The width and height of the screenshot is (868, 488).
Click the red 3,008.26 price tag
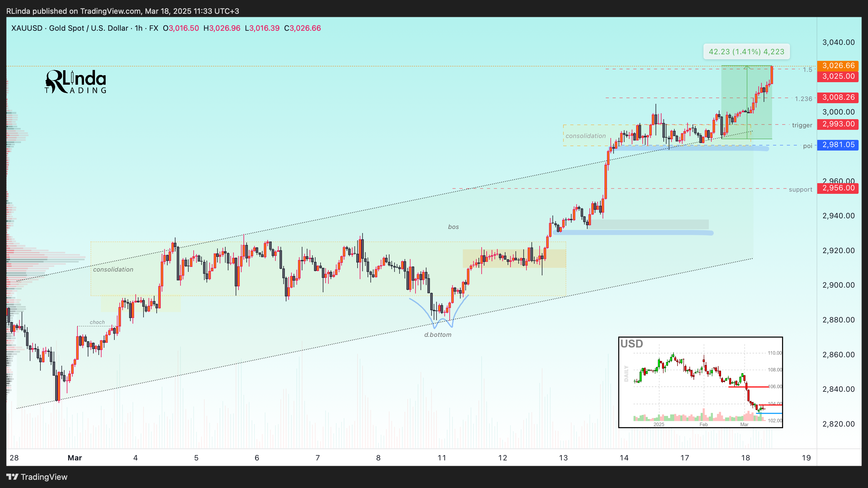pyautogui.click(x=838, y=98)
